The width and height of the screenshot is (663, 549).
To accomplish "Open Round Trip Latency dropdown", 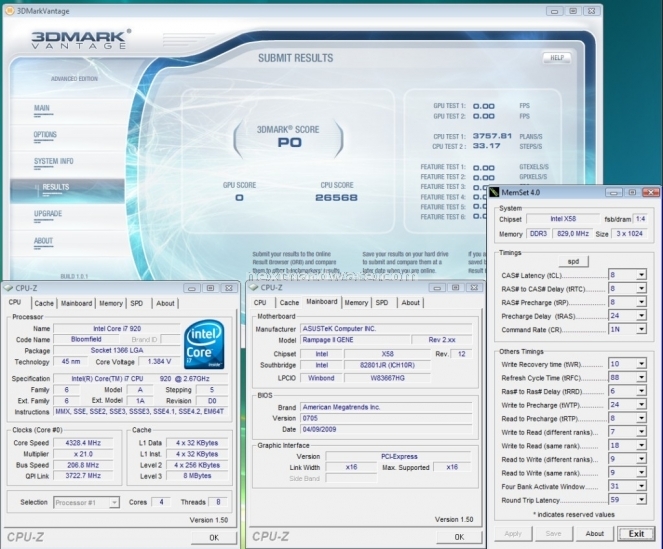I will pos(641,500).
